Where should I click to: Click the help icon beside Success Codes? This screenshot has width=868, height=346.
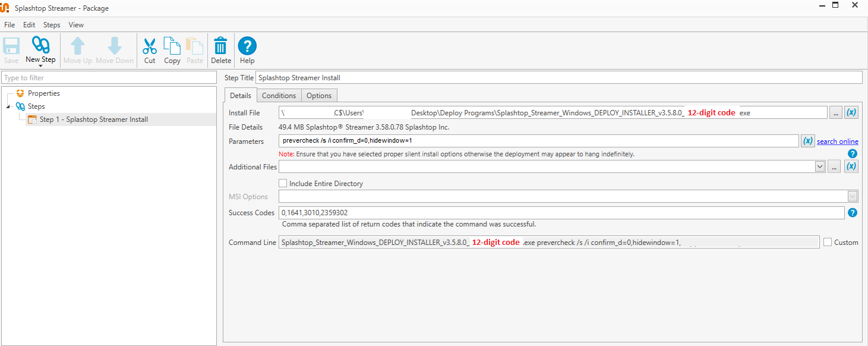[x=853, y=213]
